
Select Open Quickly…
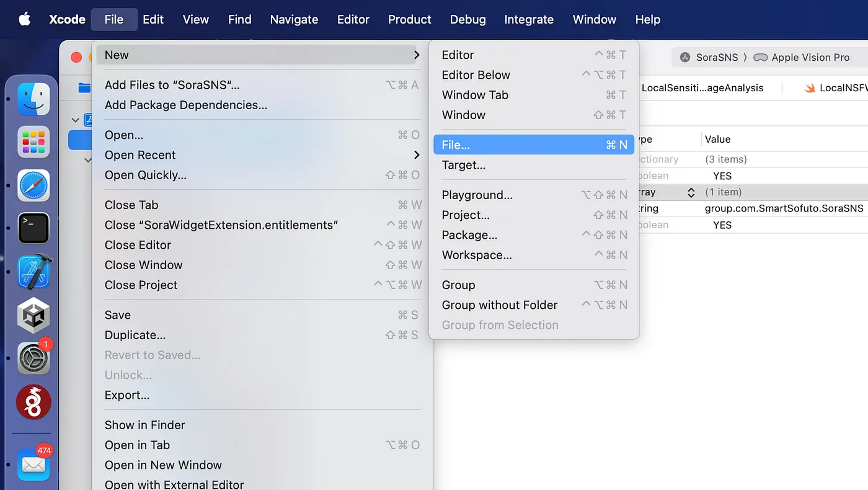[262, 175]
